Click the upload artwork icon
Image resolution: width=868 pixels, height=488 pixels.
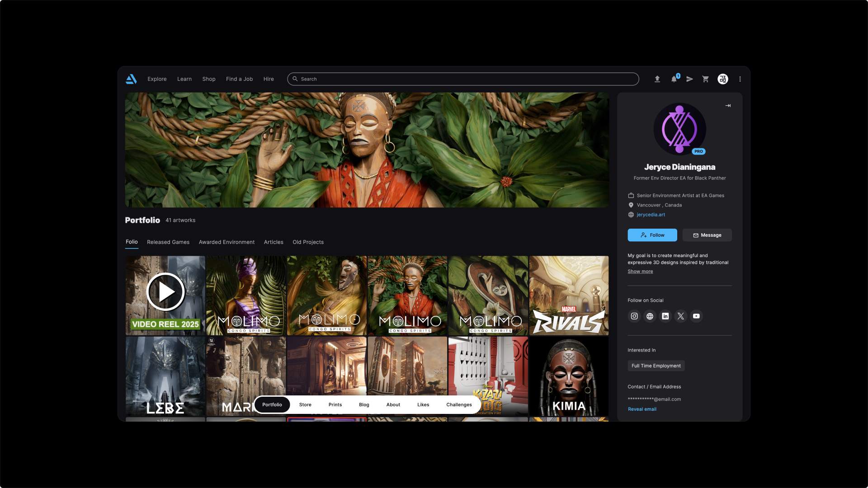click(x=657, y=79)
